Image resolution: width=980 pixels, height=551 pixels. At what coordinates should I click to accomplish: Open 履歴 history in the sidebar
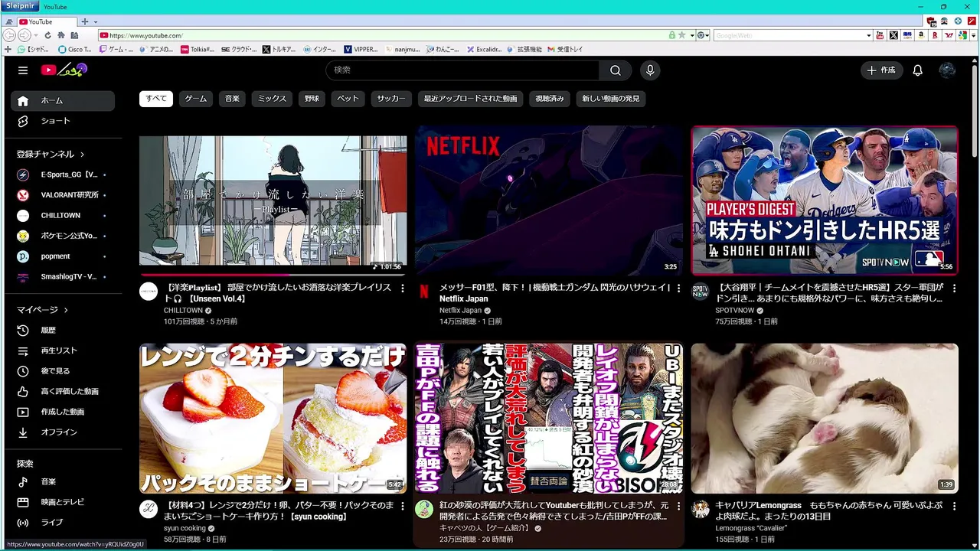[63, 330]
